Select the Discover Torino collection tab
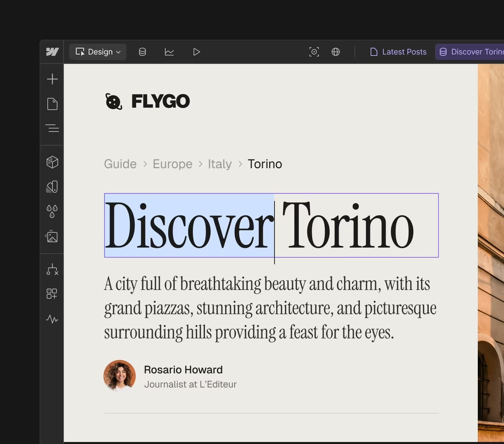The width and height of the screenshot is (504, 444). [470, 52]
